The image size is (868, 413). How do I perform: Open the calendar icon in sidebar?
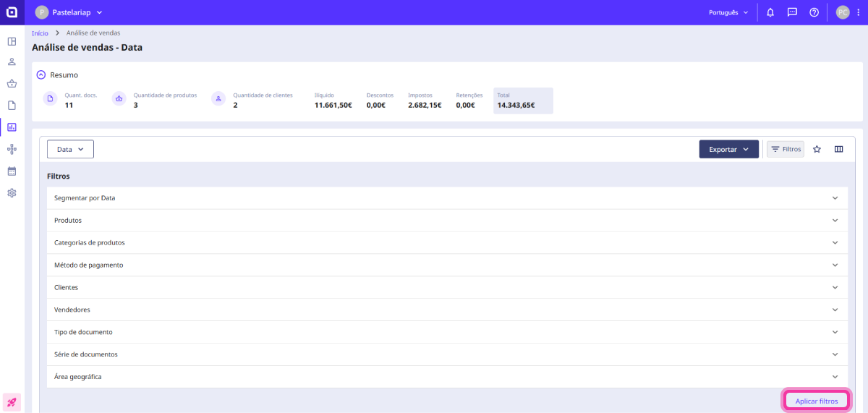pos(12,171)
